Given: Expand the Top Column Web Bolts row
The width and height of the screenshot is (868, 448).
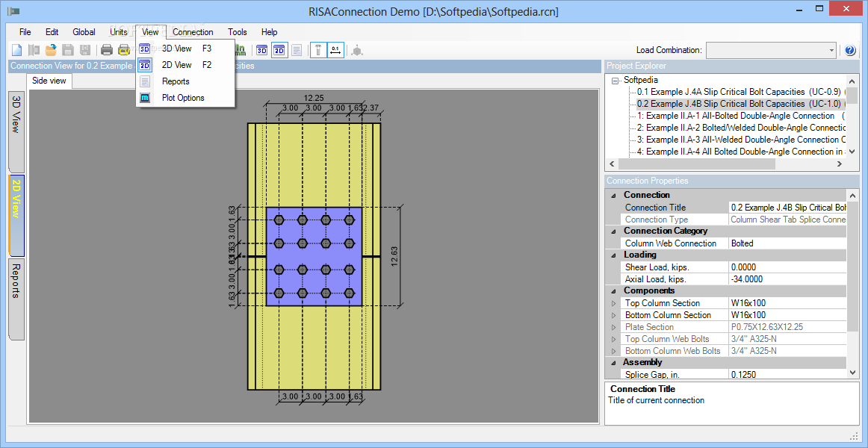Looking at the screenshot, I should (613, 339).
